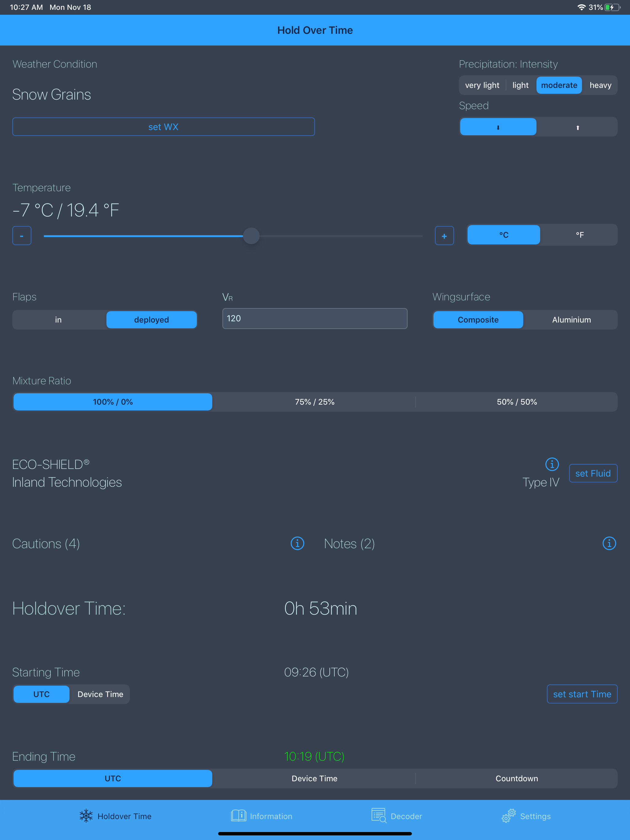Tap the Cautions info icon

[x=297, y=543]
